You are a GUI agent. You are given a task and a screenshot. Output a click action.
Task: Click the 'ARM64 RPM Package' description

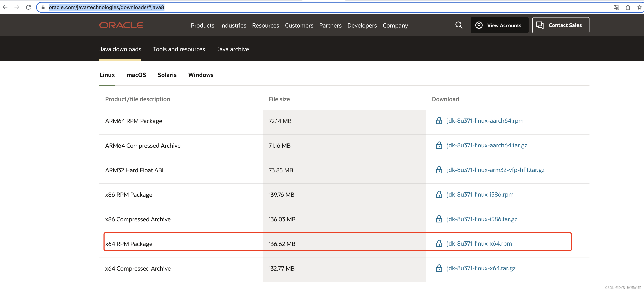click(x=133, y=121)
